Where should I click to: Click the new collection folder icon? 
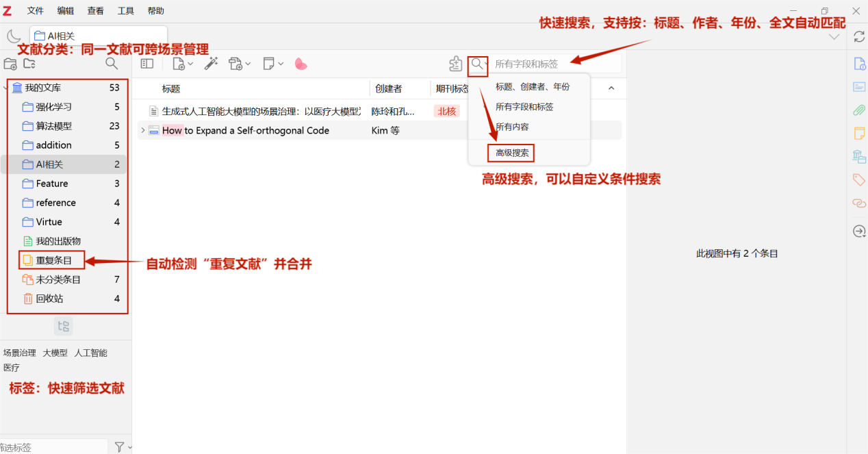click(x=10, y=64)
